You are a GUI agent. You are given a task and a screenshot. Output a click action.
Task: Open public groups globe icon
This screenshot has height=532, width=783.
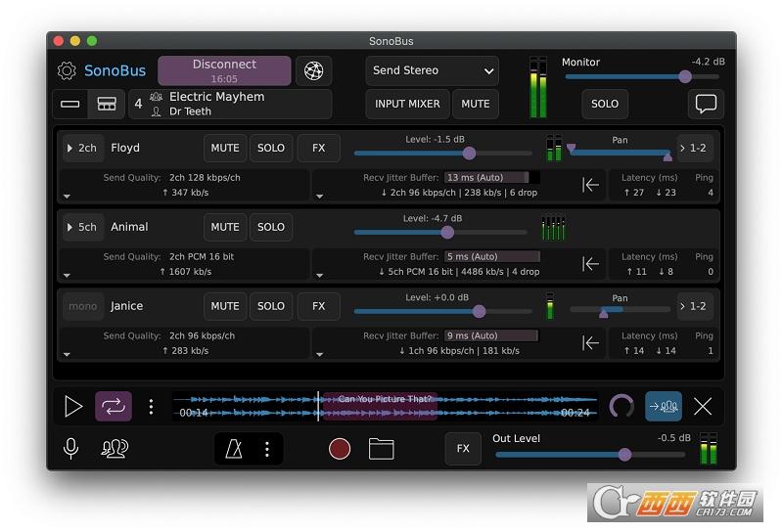313,70
